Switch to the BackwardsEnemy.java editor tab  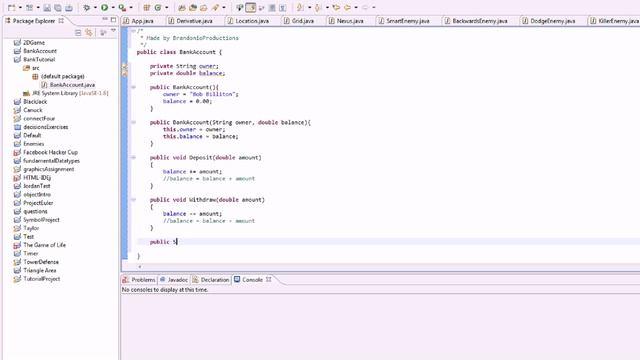coord(476,21)
